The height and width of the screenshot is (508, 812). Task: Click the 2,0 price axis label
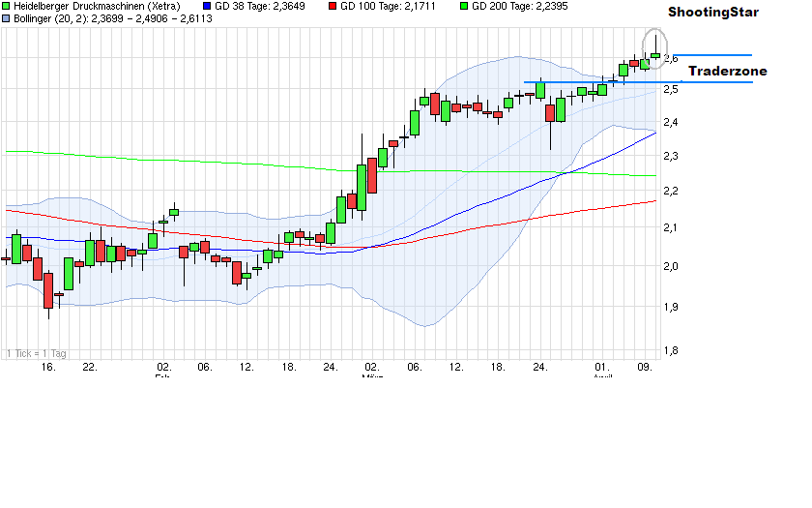[x=671, y=266]
